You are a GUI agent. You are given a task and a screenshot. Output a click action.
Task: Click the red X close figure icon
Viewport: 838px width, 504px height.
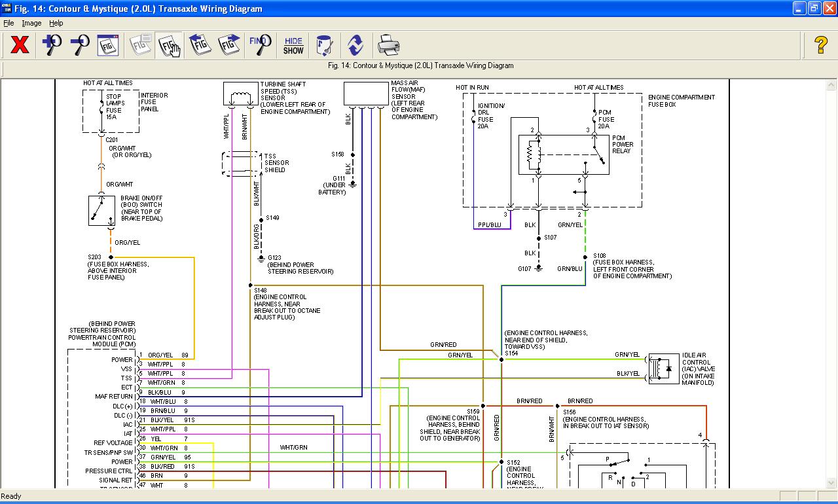click(x=20, y=45)
